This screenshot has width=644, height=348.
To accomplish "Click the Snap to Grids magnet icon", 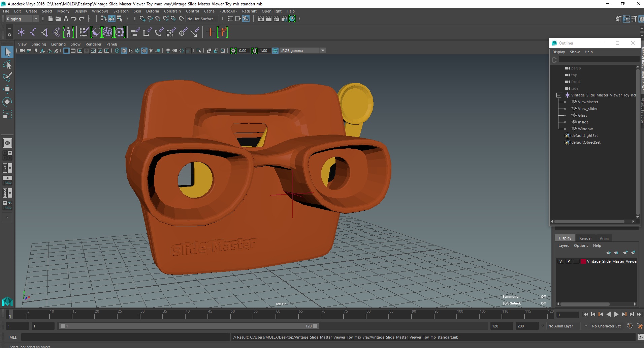I will pos(142,19).
